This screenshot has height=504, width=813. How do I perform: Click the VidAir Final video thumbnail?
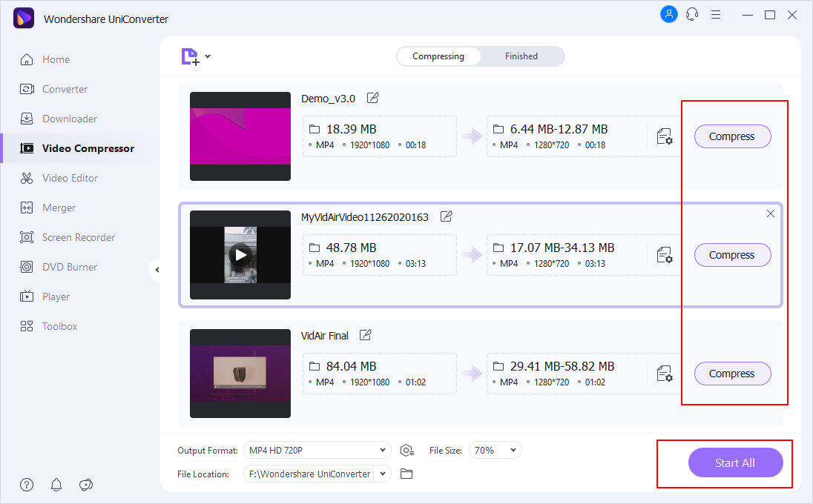pos(240,374)
